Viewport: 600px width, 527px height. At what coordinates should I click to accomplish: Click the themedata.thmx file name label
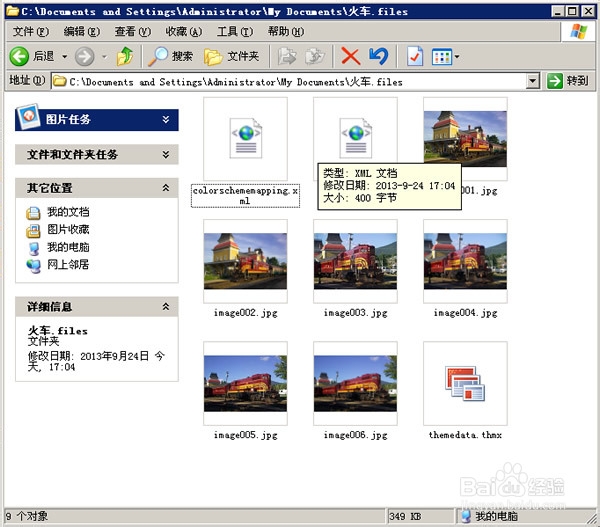tap(465, 435)
